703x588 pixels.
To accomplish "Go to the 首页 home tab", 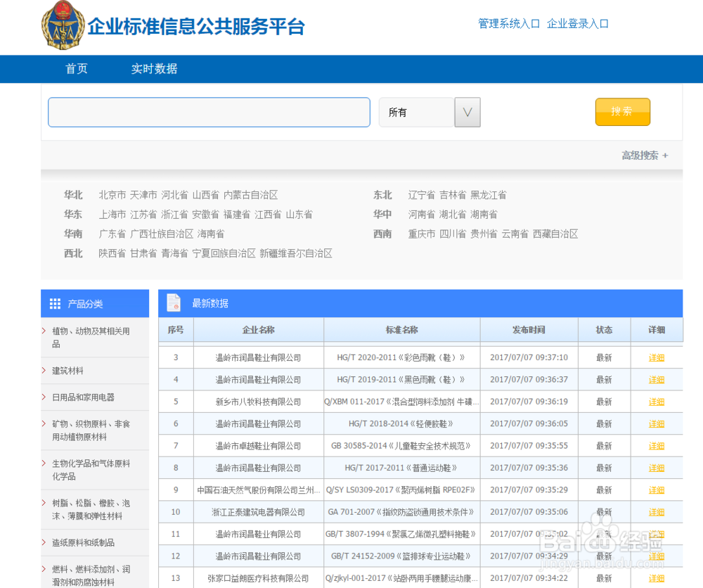I will point(76,69).
